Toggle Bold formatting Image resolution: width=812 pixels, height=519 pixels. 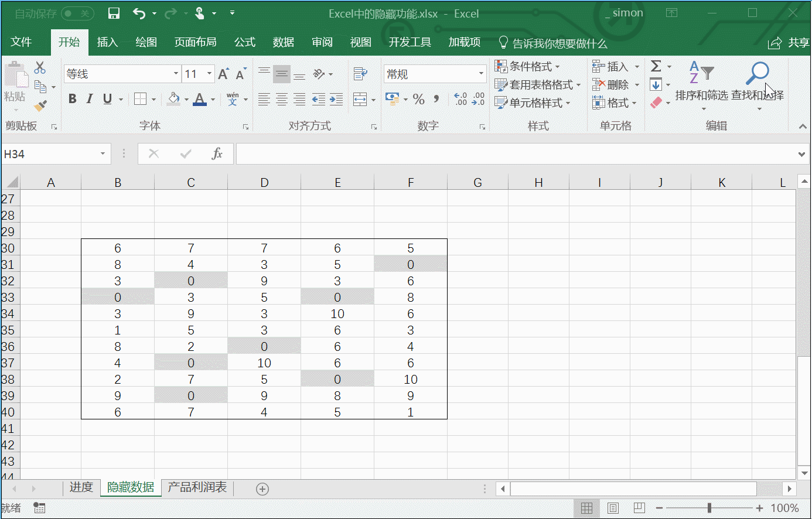click(x=72, y=99)
